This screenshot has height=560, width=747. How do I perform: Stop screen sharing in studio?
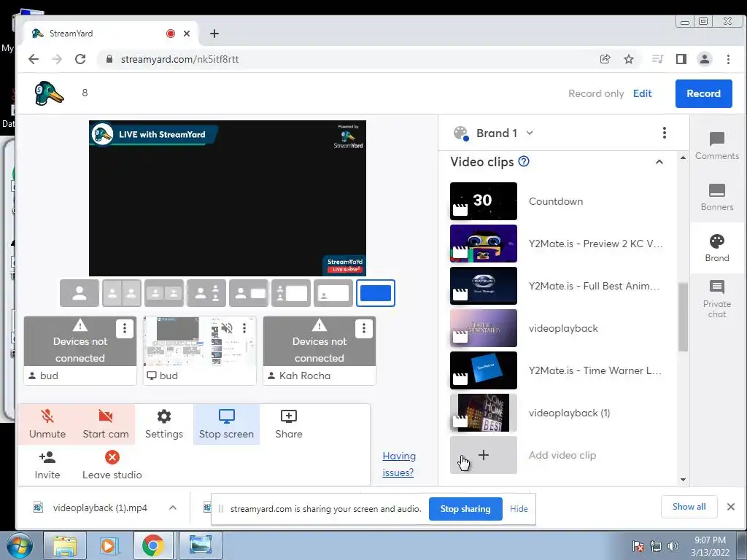click(x=226, y=424)
